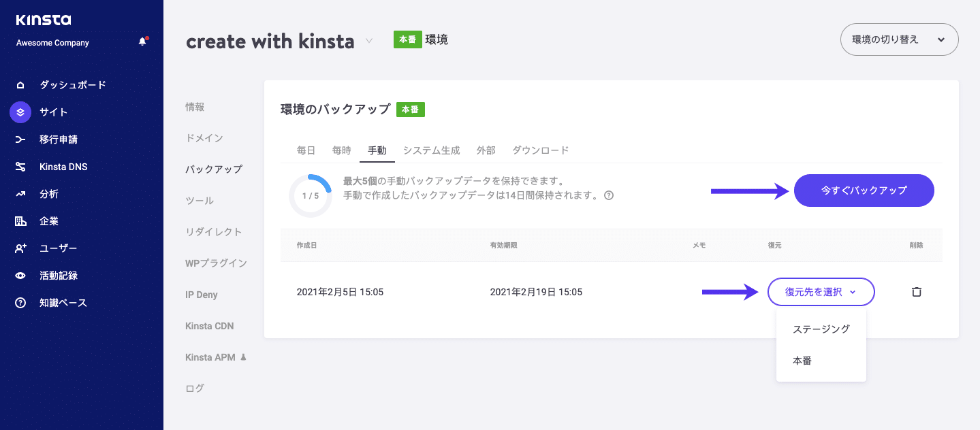This screenshot has width=980, height=430.
Task: Open the notification bell
Action: tap(142, 40)
